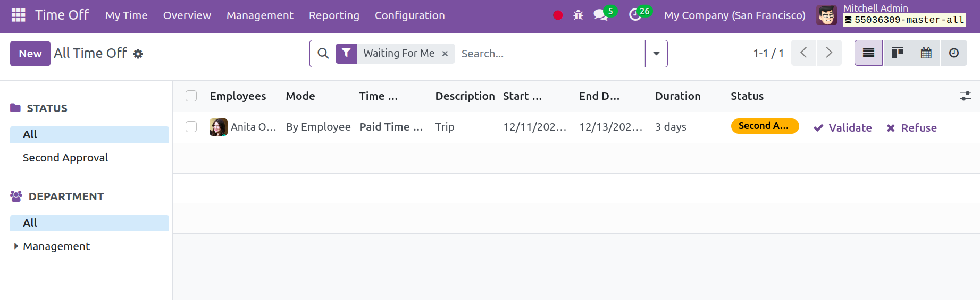Screen dimensions: 980x300
Task: Open the My Time menu
Action: tap(126, 15)
